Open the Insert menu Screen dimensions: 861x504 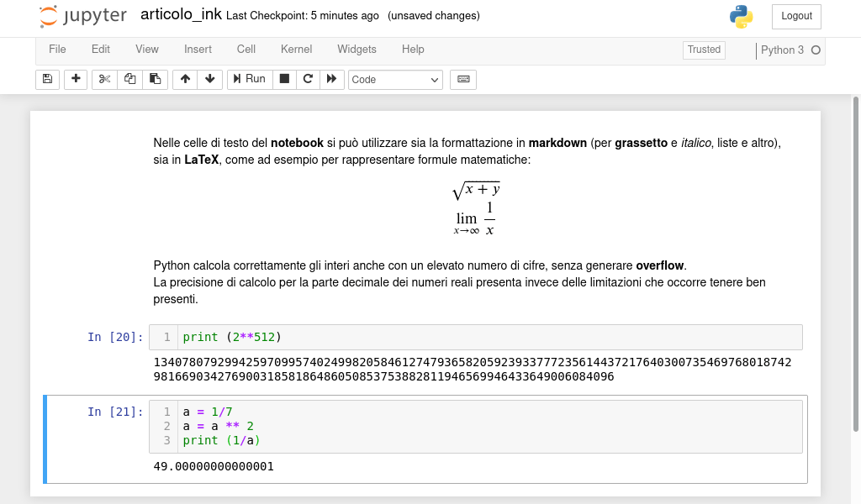point(198,50)
